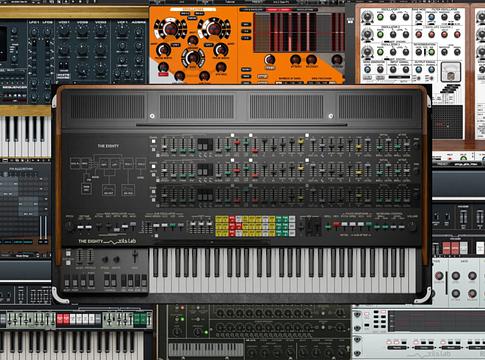Click the joystick pad on The Eighty's lower panel

point(313,227)
